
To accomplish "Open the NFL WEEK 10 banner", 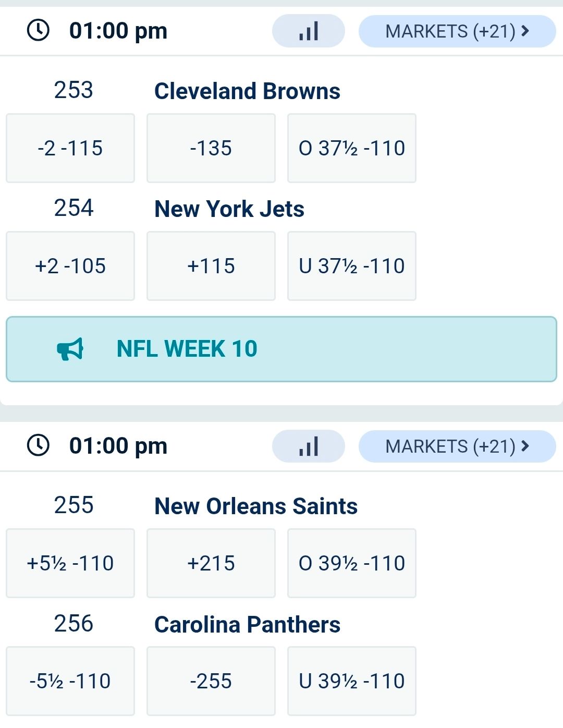I will click(281, 349).
